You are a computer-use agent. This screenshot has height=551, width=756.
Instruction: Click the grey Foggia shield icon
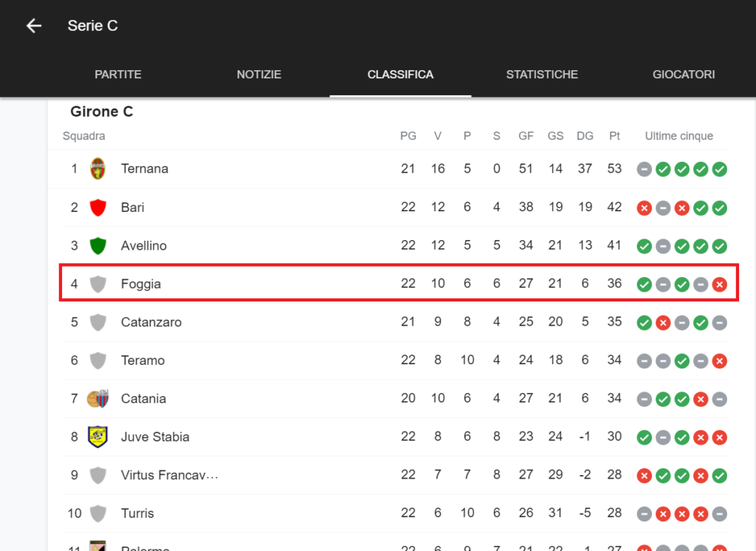[97, 284]
